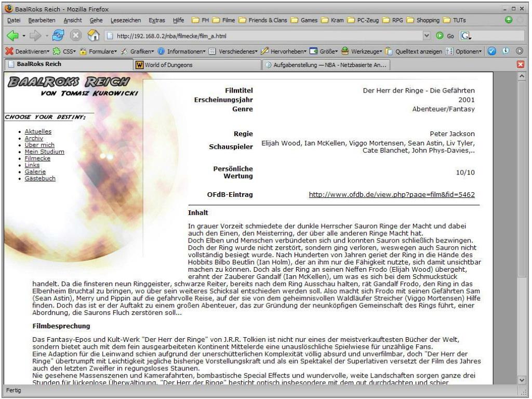Open the Extras menu
532x399 pixels.
click(157, 20)
